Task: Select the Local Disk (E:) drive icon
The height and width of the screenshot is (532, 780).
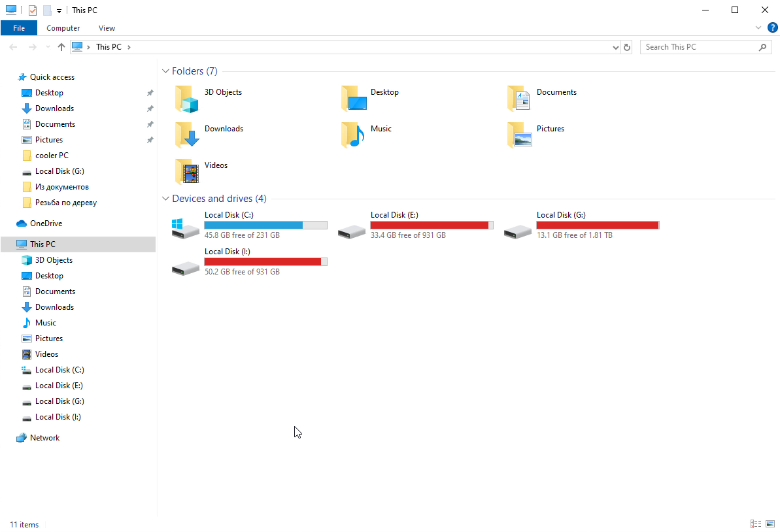Action: click(352, 232)
